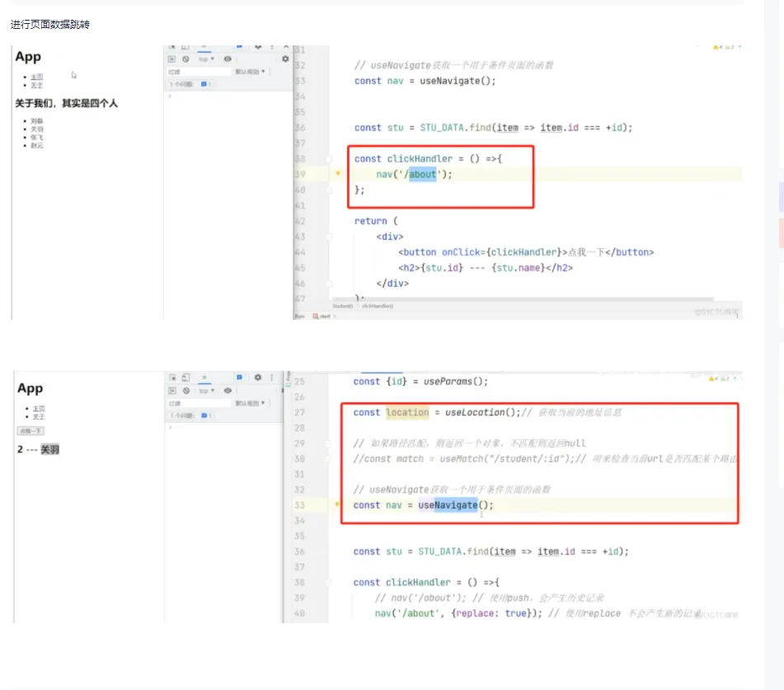The width and height of the screenshot is (784, 690).
Task: Click lightbulb hint icon on line 39
Action: pos(338,173)
